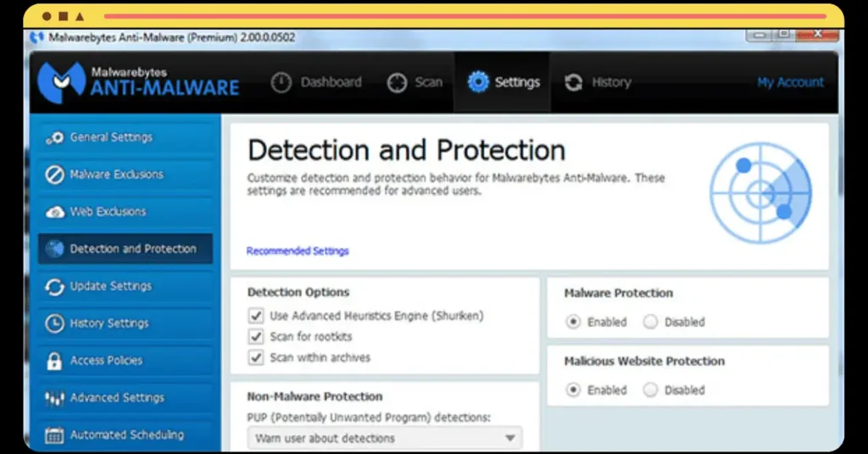Click the title bar Malwarebytes app icon
868x454 pixels.
(x=37, y=37)
